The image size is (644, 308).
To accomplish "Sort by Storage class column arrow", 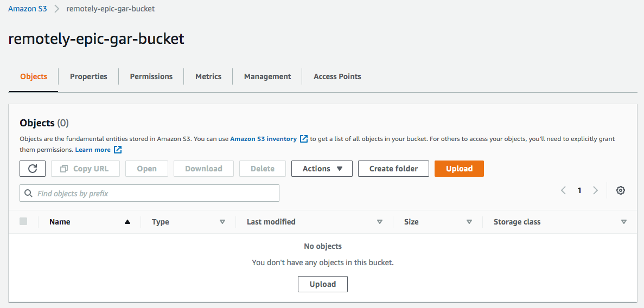I will [624, 222].
